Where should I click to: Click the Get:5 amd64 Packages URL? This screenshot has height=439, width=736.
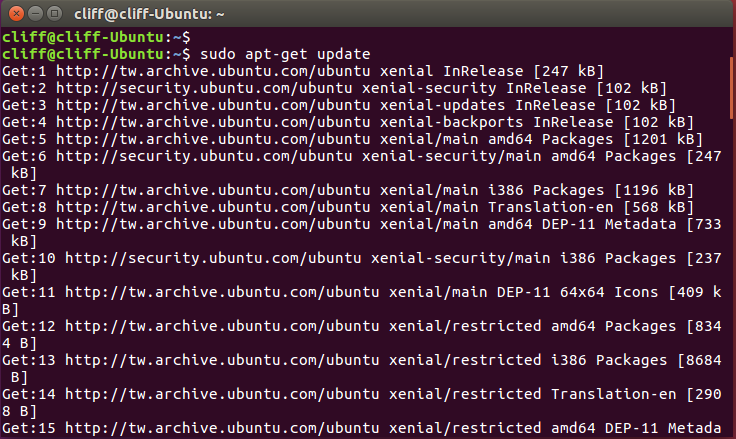pyautogui.click(x=213, y=139)
